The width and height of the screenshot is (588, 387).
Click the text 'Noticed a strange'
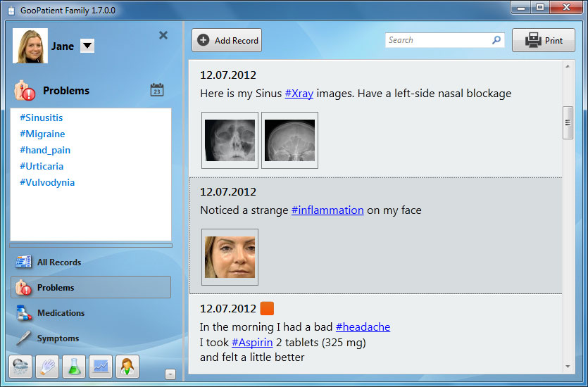(244, 210)
